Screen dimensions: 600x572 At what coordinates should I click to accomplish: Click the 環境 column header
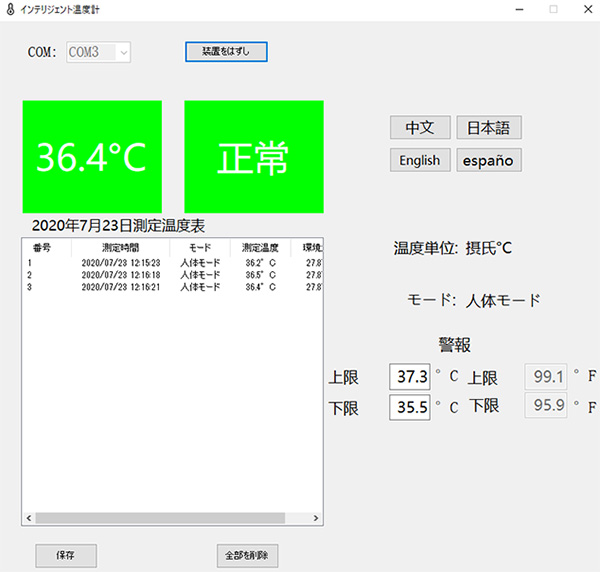tap(307, 248)
